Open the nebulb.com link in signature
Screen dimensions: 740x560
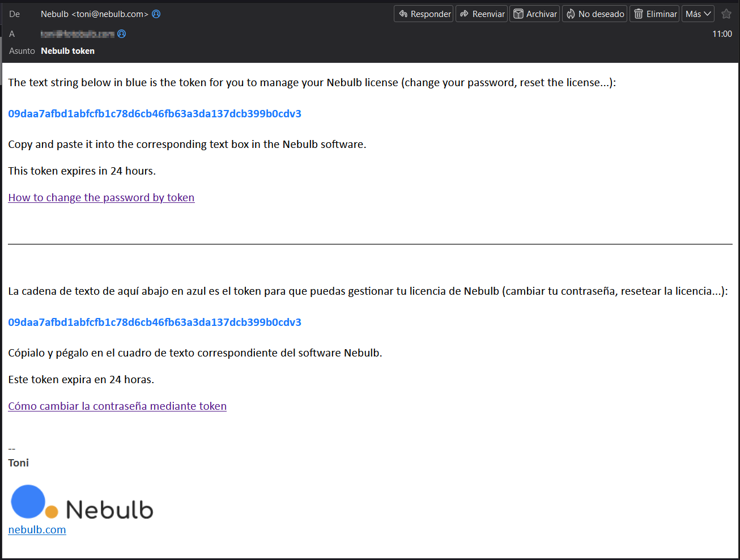click(37, 530)
